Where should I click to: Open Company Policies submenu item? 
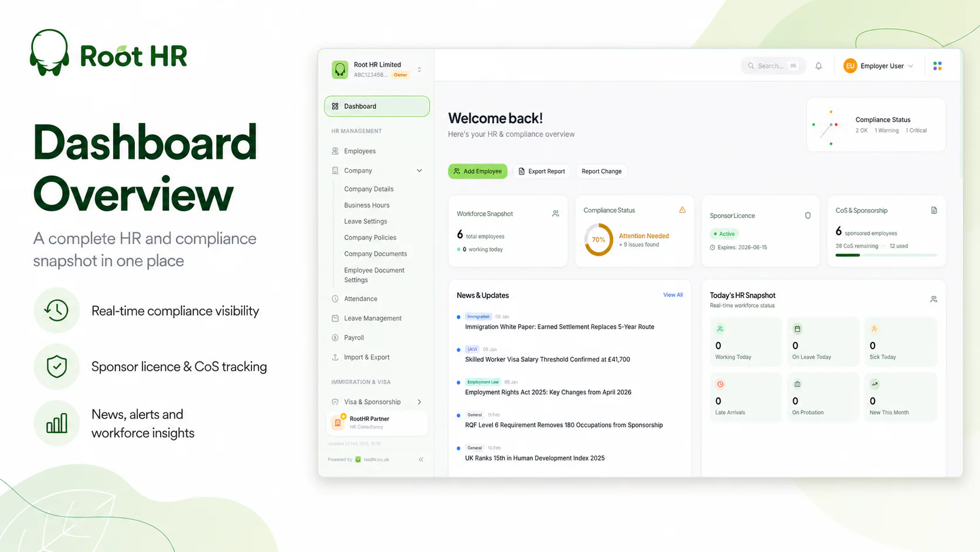pos(370,238)
